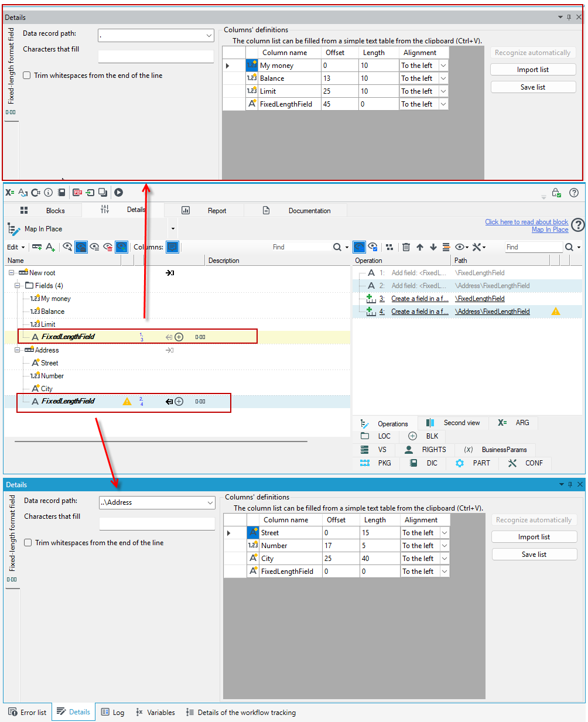Image resolution: width=588 pixels, height=722 pixels.
Task: Click the small help icon at top right
Action: (574, 193)
